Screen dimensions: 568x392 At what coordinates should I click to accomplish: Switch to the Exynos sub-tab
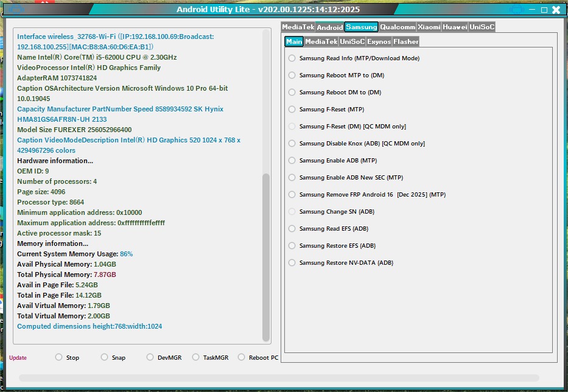point(379,41)
